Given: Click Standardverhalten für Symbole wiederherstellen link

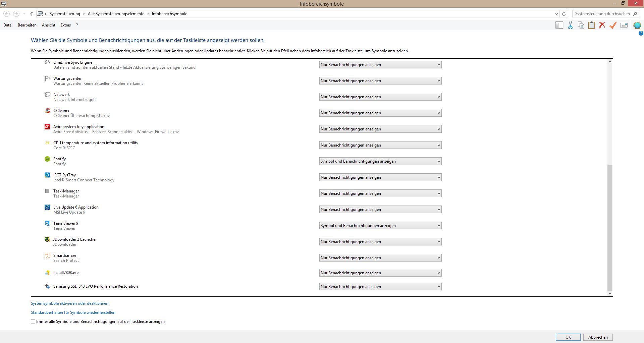Looking at the screenshot, I should [73, 312].
